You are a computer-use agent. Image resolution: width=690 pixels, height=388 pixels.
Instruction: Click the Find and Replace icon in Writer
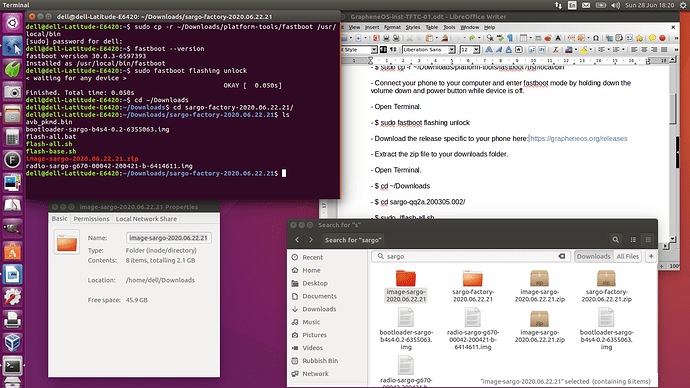[x=490, y=38]
